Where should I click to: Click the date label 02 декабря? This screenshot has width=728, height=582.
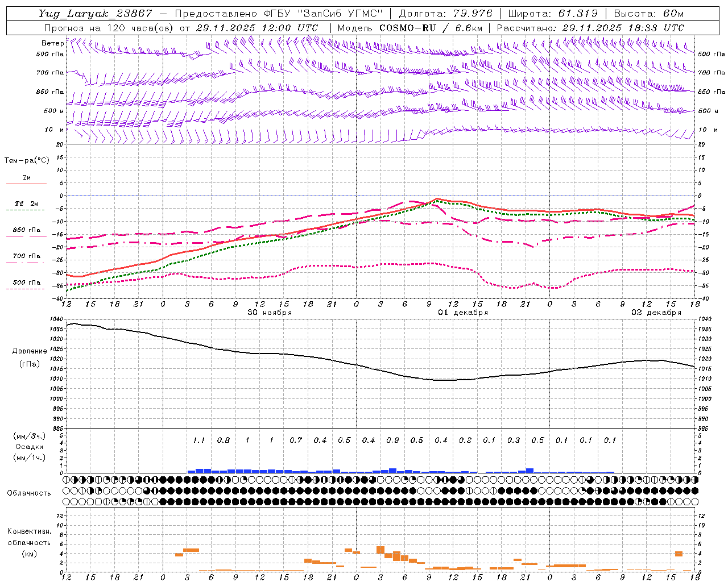tap(656, 313)
